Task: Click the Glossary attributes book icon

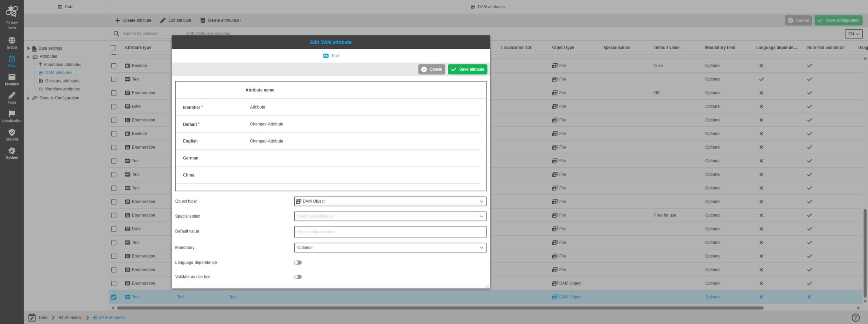Action: coord(41,81)
